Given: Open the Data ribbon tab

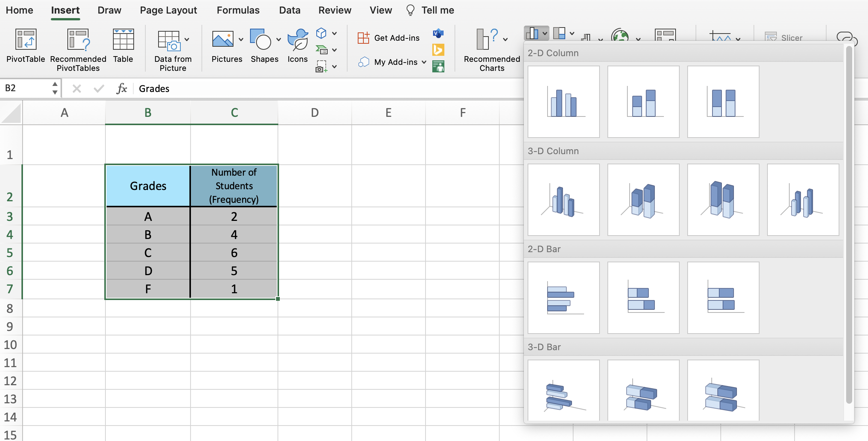Looking at the screenshot, I should point(290,10).
